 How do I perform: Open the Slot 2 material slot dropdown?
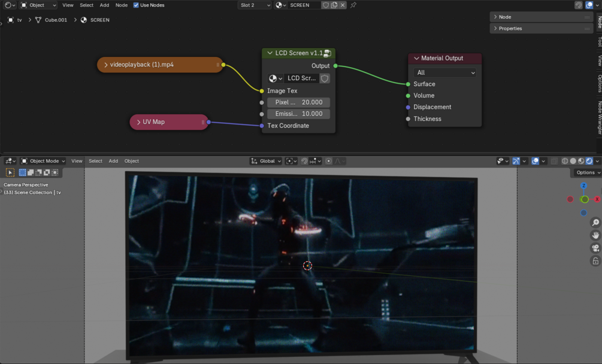click(x=255, y=5)
